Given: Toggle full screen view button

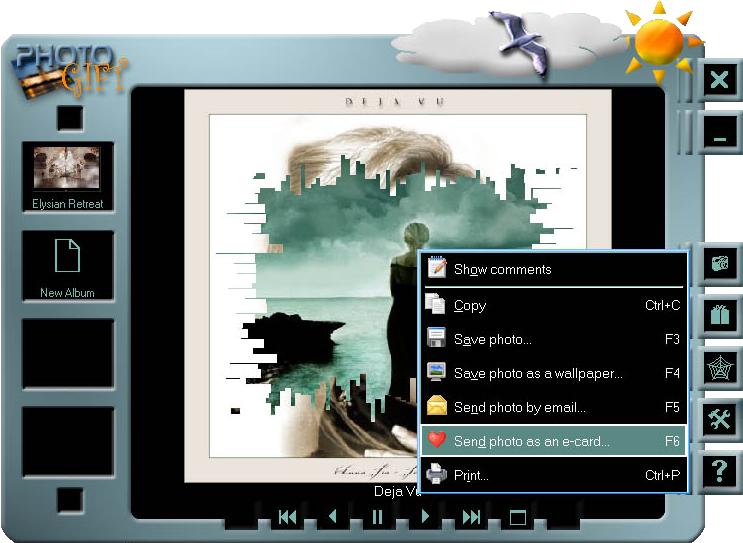Looking at the screenshot, I should [517, 517].
